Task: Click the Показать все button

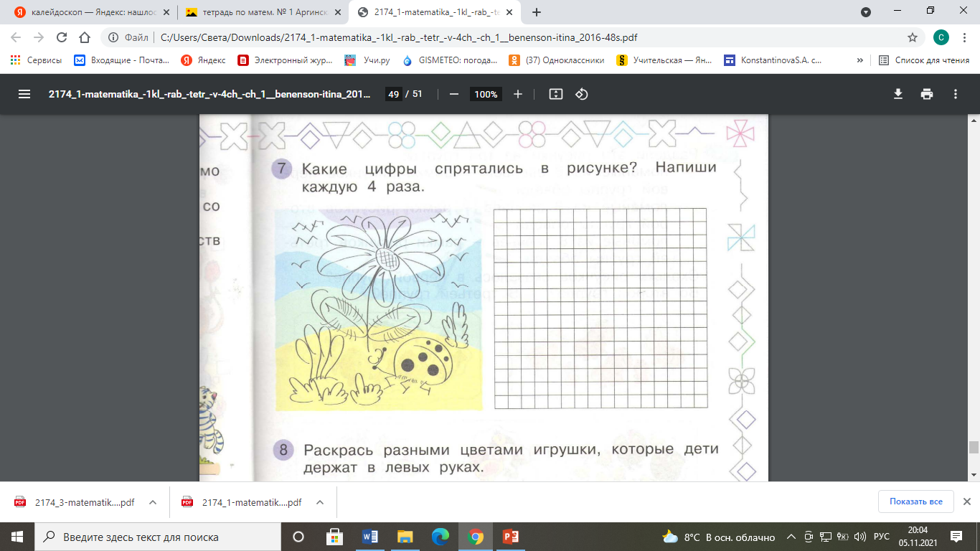Action: click(x=915, y=501)
